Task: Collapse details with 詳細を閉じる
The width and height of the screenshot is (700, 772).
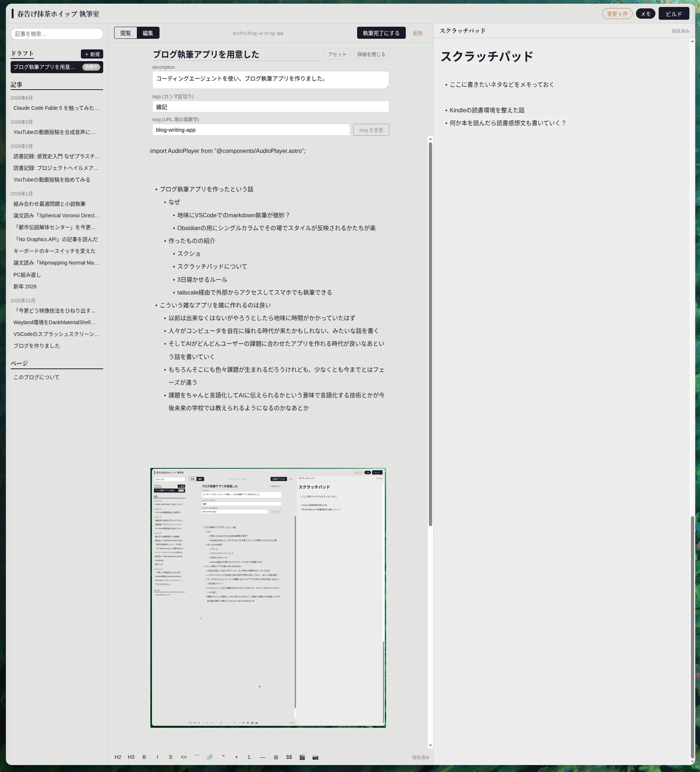Action: pos(371,55)
